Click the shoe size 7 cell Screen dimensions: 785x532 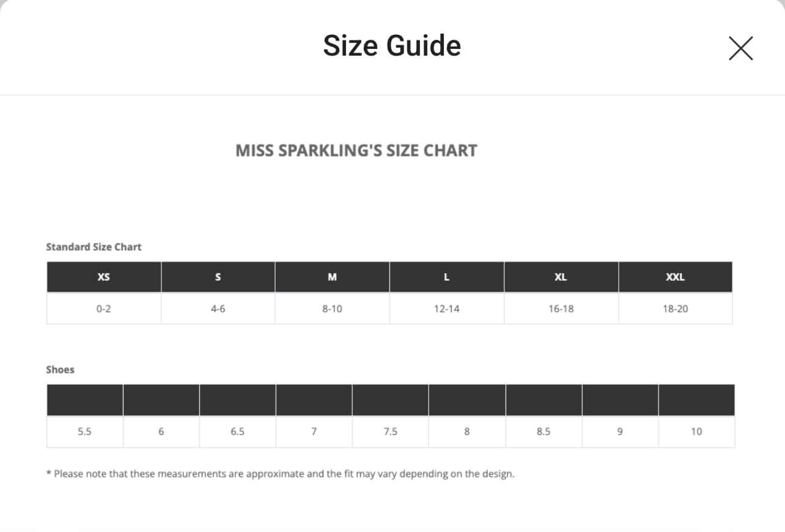pos(314,432)
